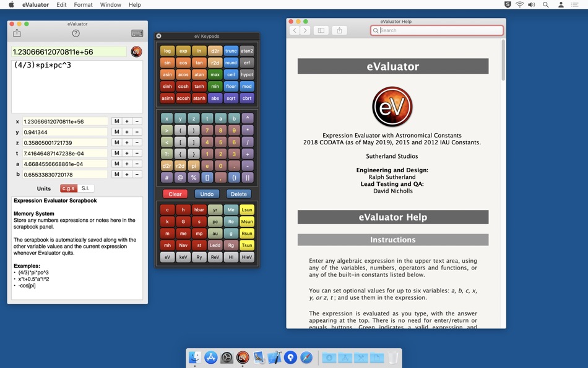Click the x variable value field

(65, 121)
